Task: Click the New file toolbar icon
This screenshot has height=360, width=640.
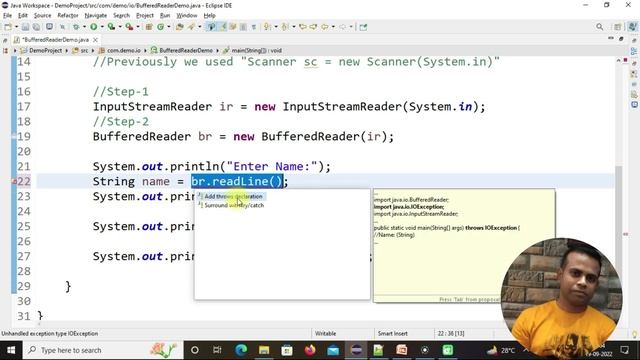Action: (x=8, y=27)
